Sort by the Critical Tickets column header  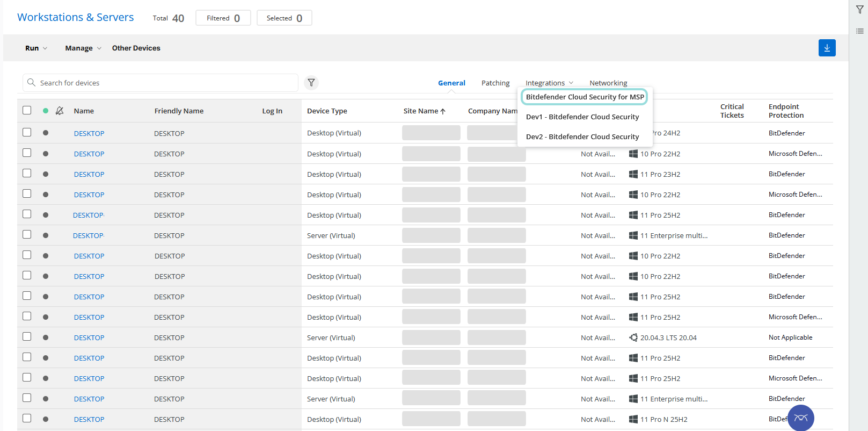(732, 111)
